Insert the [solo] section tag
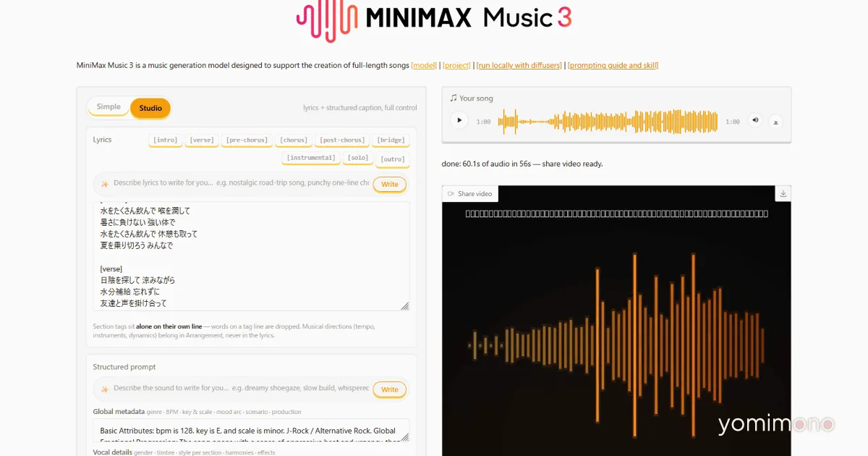 tap(358, 158)
